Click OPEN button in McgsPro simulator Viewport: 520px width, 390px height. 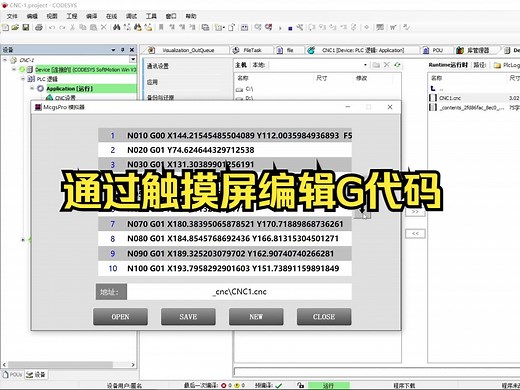pos(120,316)
